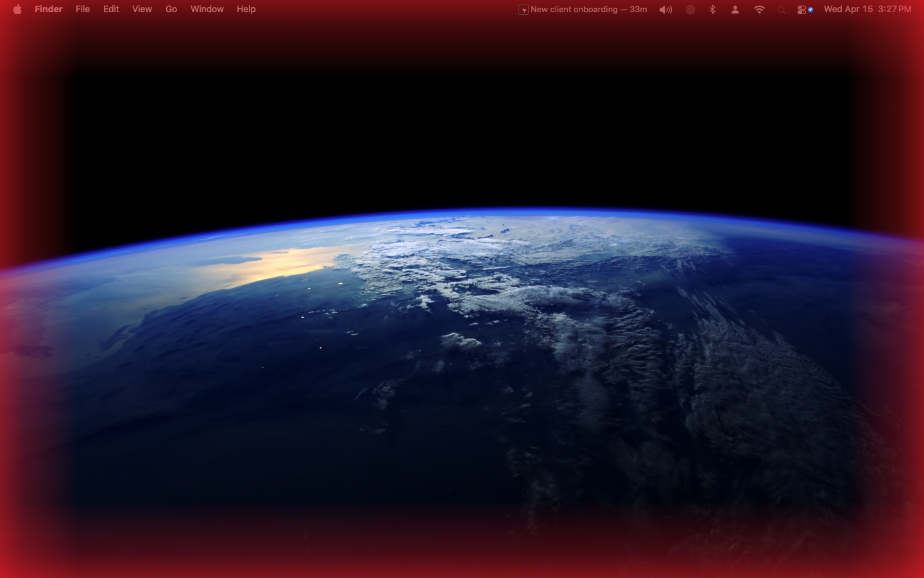
Task: Click the dotted circle status icon
Action: click(x=690, y=10)
